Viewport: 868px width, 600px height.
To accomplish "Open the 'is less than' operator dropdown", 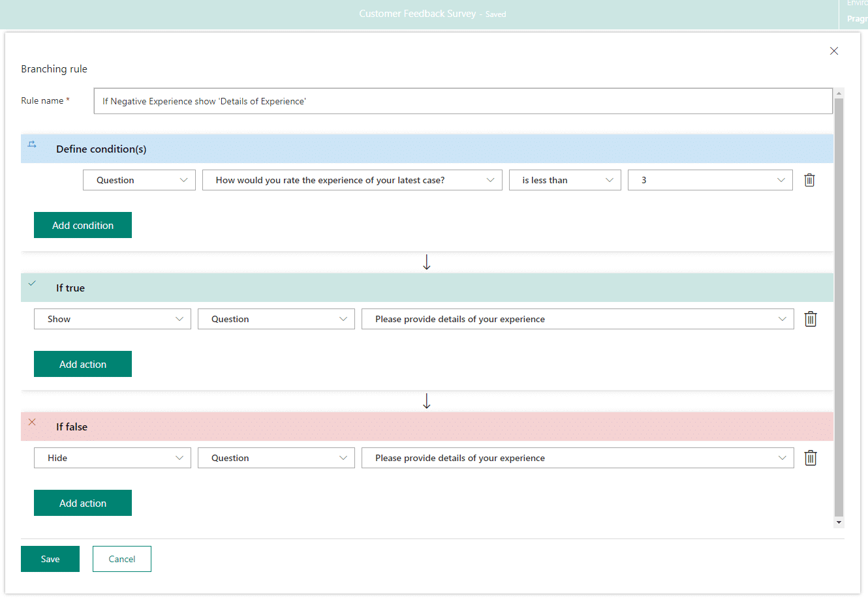I will tap(565, 180).
